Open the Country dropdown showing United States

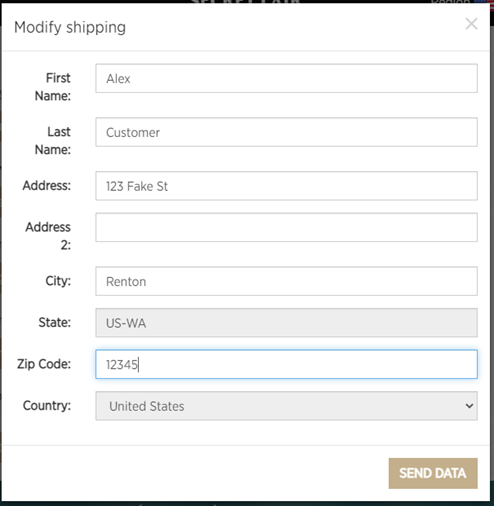(x=286, y=406)
